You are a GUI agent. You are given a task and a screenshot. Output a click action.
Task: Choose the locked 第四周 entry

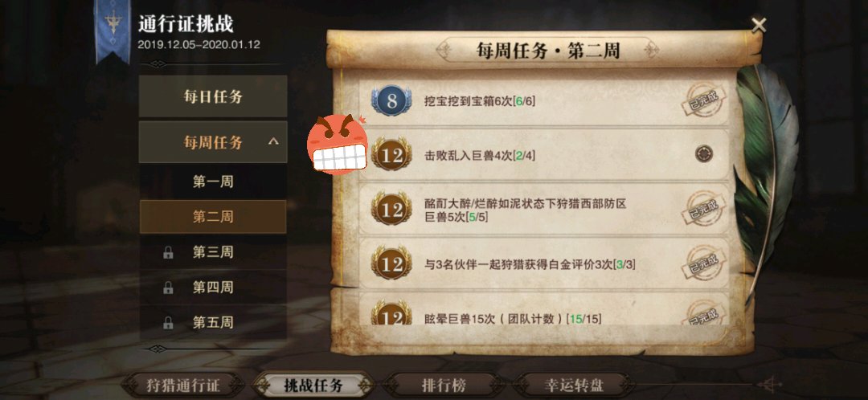click(x=212, y=287)
